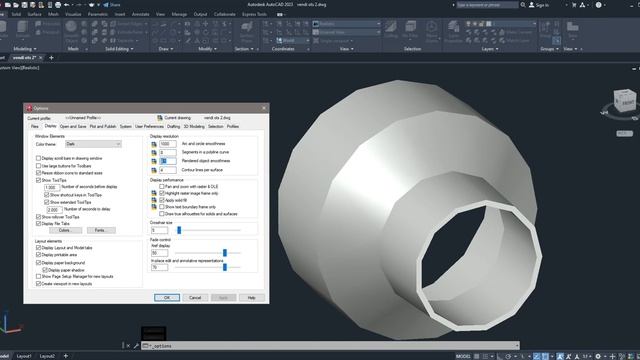This screenshot has height=360, width=640.
Task: Toggle Show rollover ToolTips checkbox
Action: point(38,217)
